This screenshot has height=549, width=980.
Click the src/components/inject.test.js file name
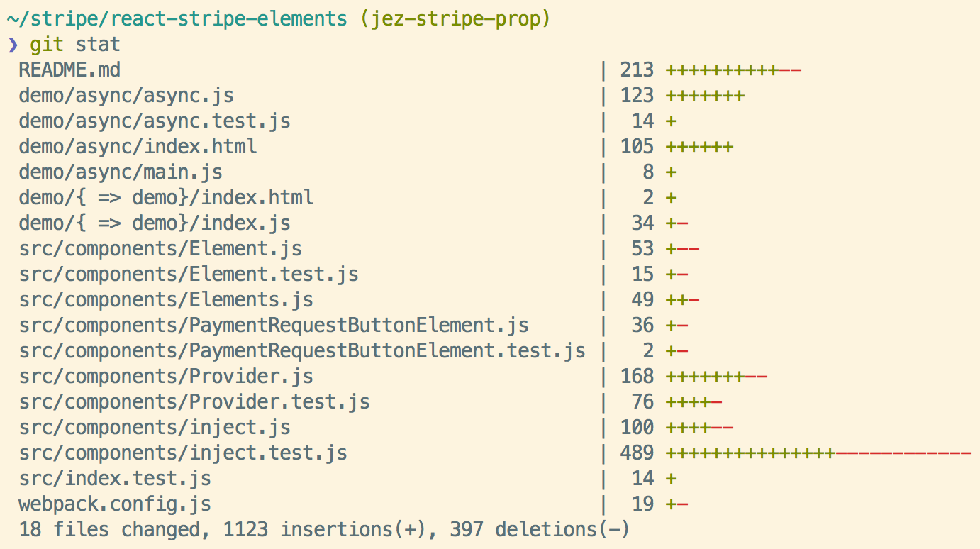(x=183, y=453)
